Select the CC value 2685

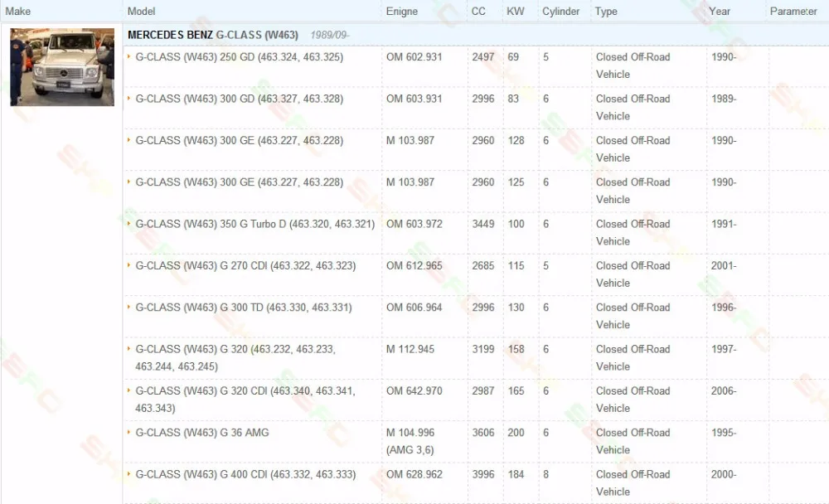[483, 265]
